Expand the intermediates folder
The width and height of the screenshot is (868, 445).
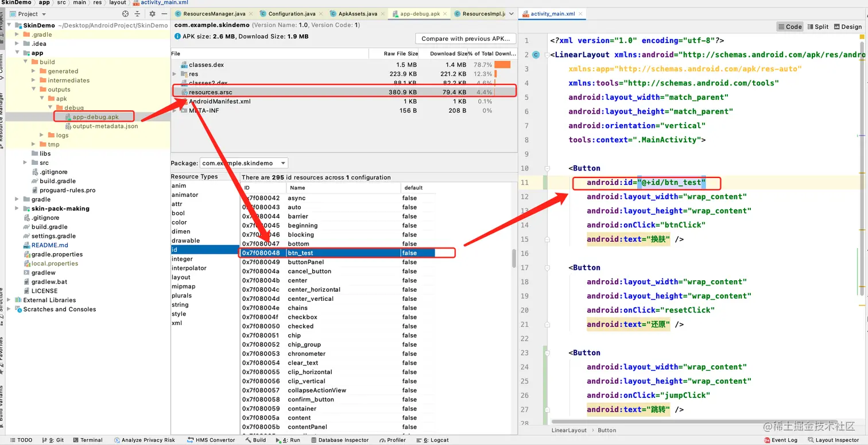(33, 80)
